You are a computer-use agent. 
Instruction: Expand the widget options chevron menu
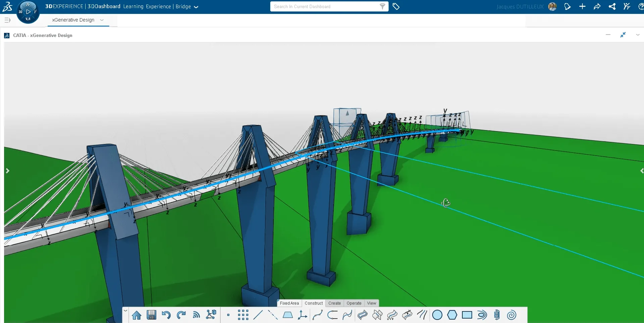click(638, 35)
